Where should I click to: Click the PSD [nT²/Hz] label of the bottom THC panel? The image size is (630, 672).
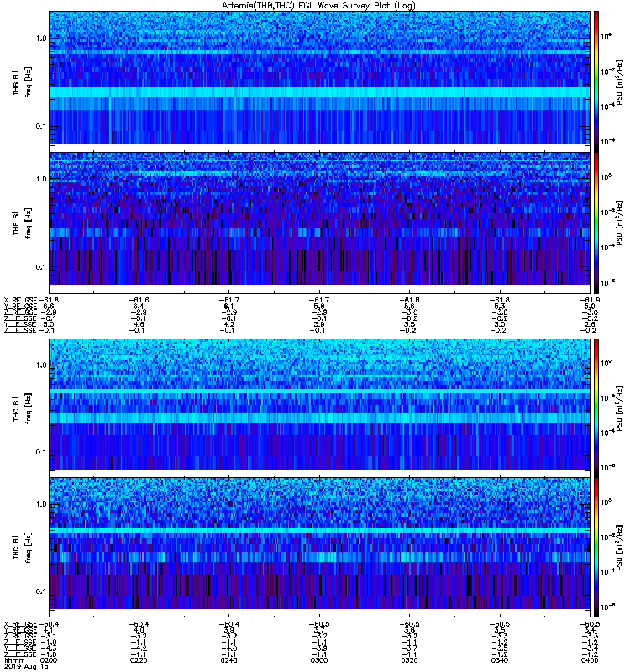[620, 548]
